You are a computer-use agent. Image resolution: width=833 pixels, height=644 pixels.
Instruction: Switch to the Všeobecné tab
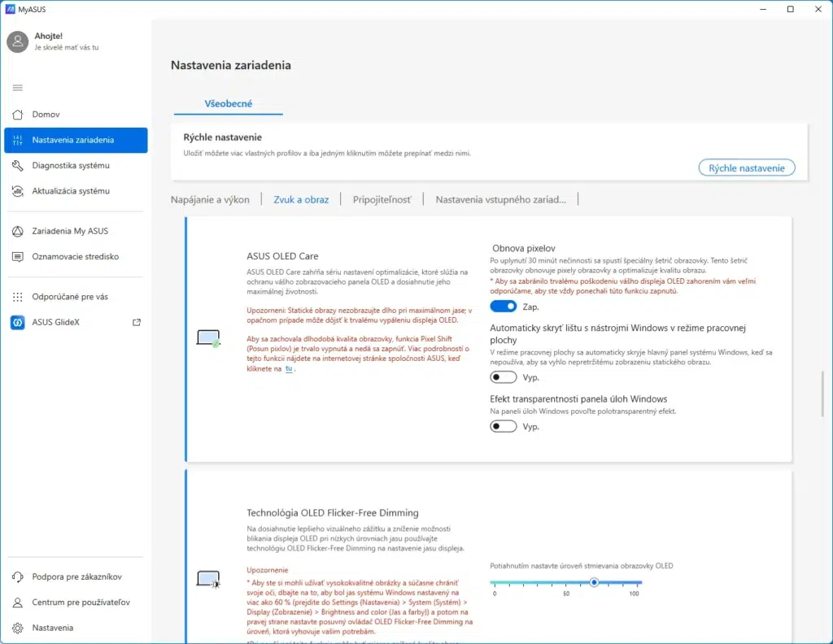[x=229, y=103]
